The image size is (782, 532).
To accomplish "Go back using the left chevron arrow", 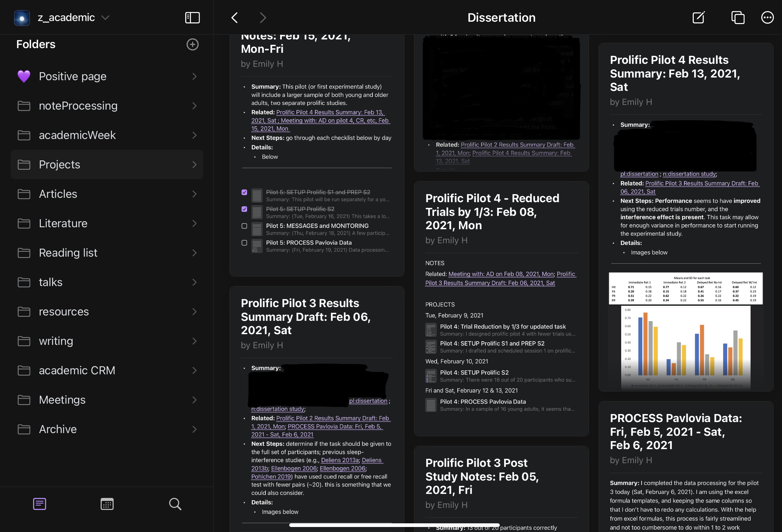I will 234,17.
